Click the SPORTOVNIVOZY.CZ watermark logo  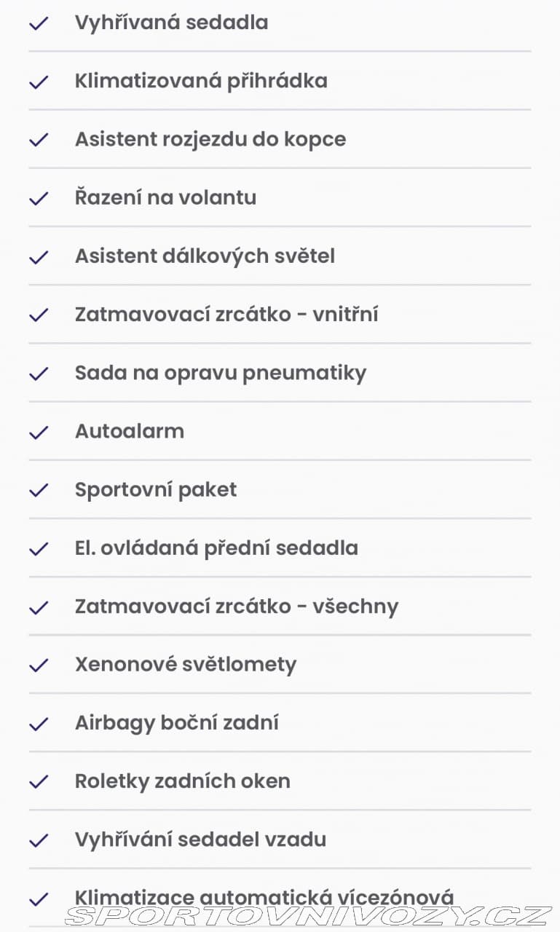(308, 915)
